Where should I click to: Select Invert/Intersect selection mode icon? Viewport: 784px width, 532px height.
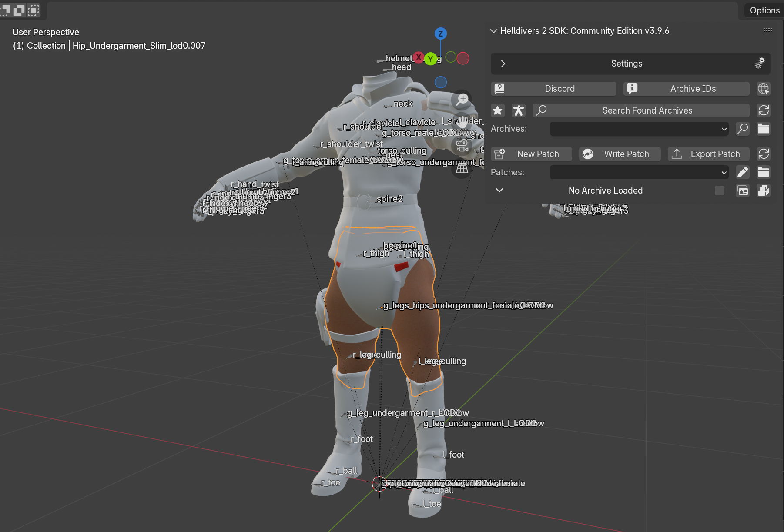tap(34, 10)
